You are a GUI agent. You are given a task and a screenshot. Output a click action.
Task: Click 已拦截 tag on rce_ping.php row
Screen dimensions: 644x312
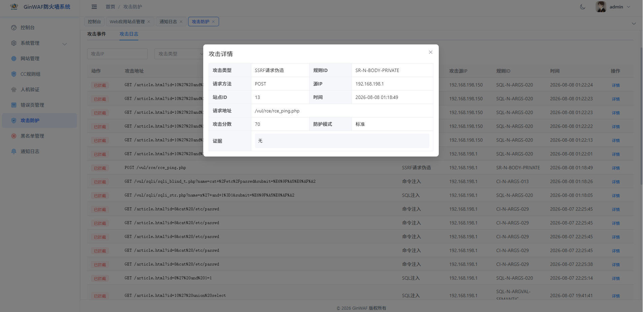pyautogui.click(x=100, y=168)
